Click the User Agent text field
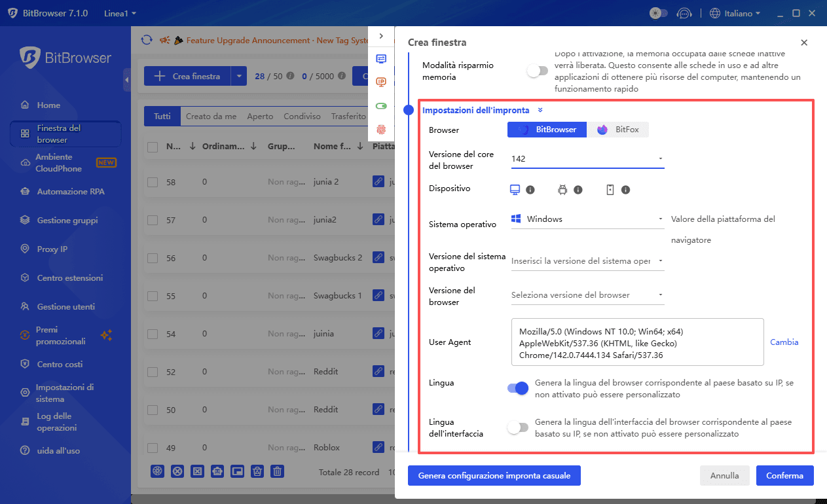This screenshot has height=504, width=827. pos(638,342)
